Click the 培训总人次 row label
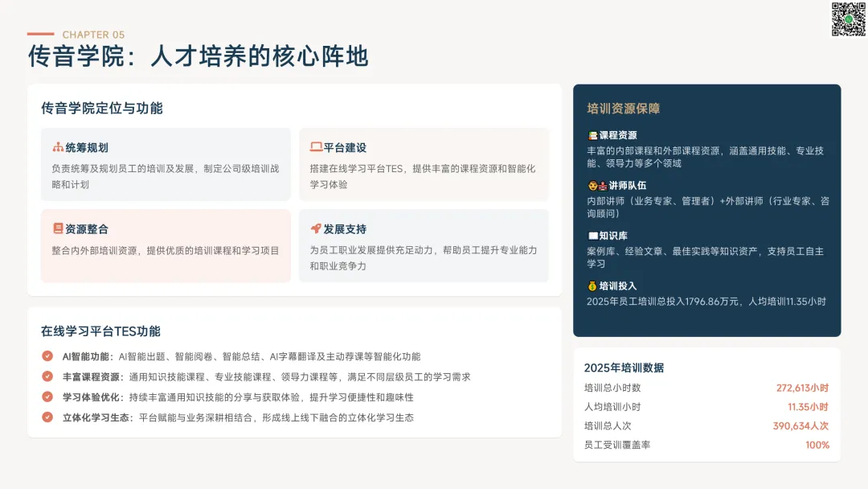The height and width of the screenshot is (489, 868). (x=608, y=426)
